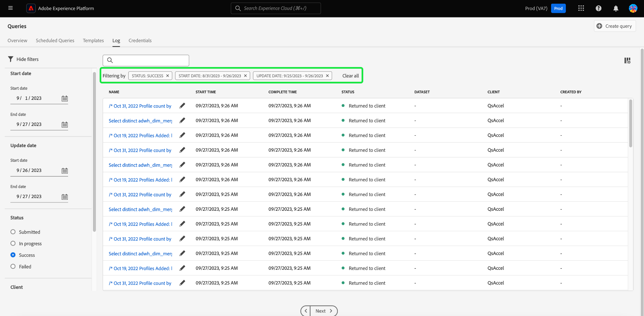The height and width of the screenshot is (316, 644).
Task: Remove the STATUS: SUCCESS filter chip
Action: coord(168,76)
